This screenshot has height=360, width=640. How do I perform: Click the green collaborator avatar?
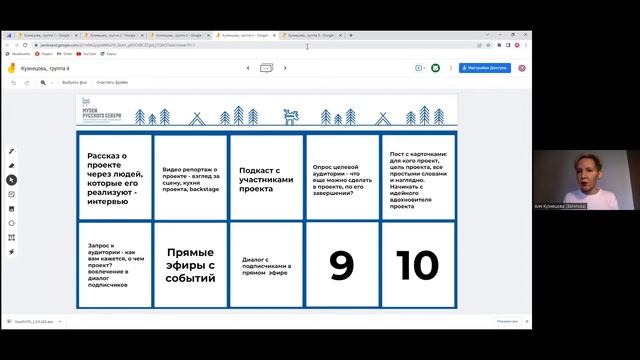(x=436, y=68)
